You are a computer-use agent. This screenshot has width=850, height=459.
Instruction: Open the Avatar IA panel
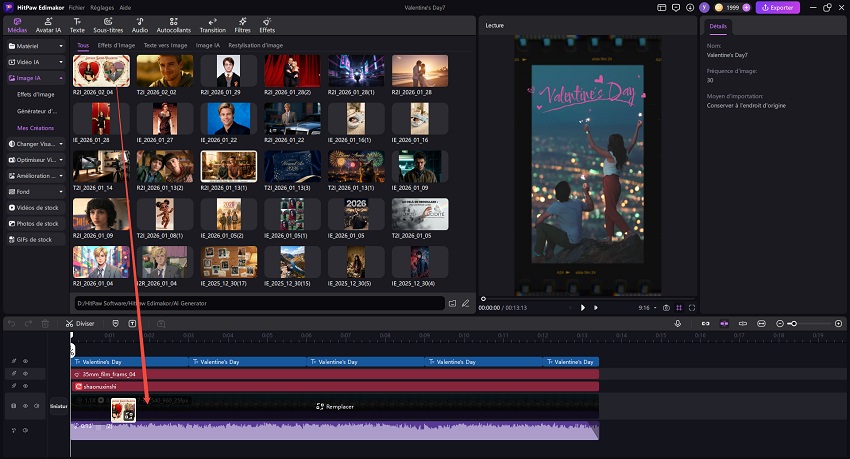click(50, 25)
